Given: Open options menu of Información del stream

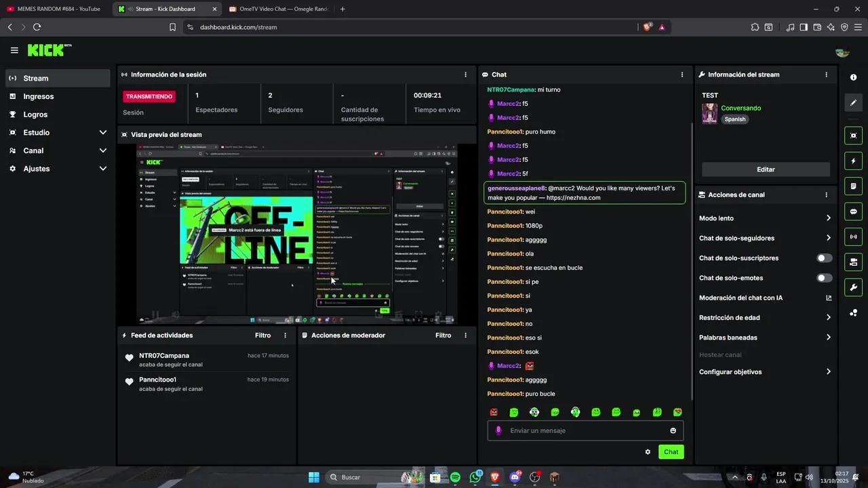Looking at the screenshot, I should click(826, 75).
